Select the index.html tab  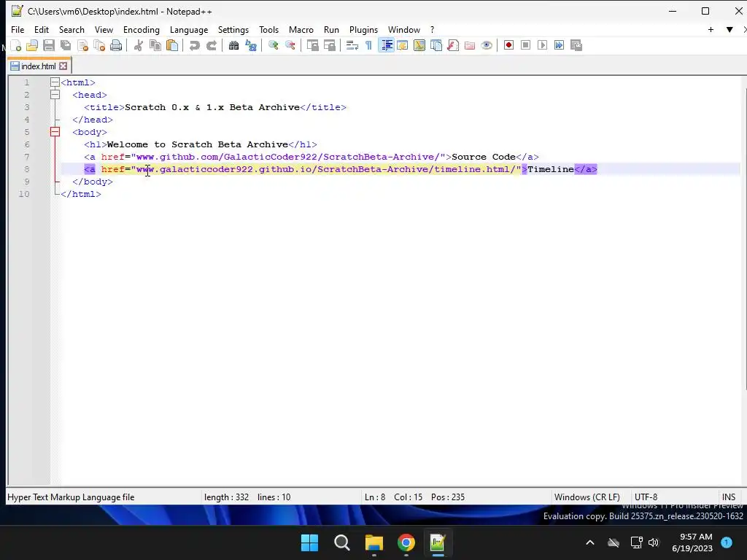coord(38,66)
